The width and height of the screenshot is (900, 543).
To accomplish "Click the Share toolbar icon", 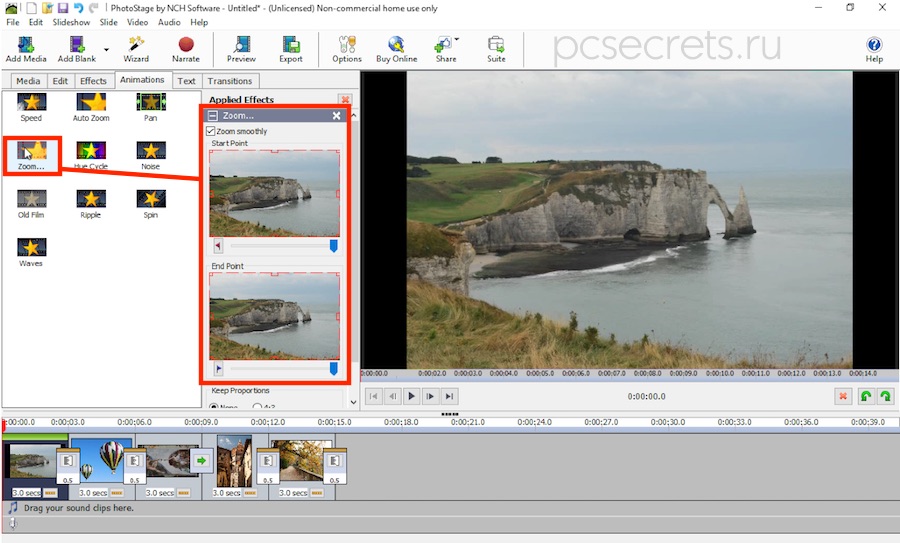I will (x=445, y=49).
